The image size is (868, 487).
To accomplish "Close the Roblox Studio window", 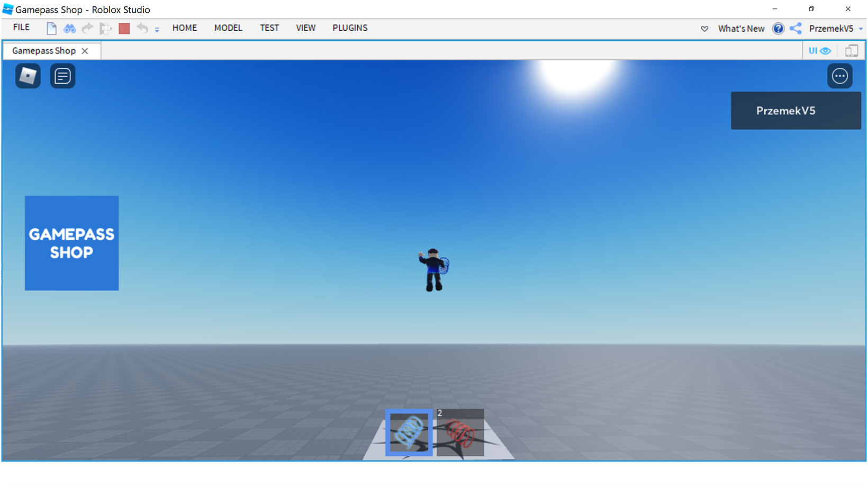I will point(848,9).
